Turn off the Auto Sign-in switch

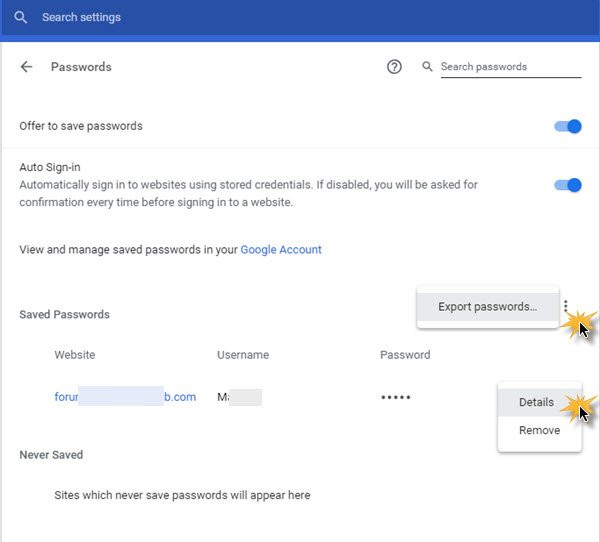568,185
